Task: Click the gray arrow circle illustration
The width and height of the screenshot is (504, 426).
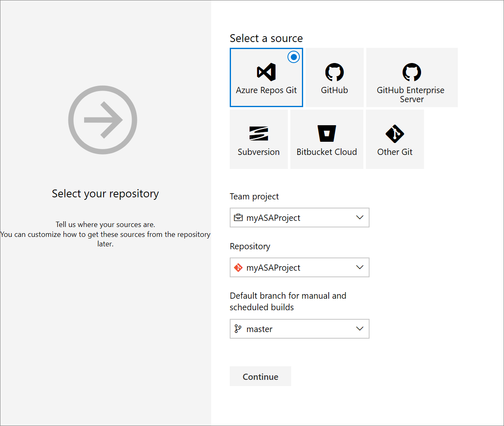Action: click(x=103, y=120)
